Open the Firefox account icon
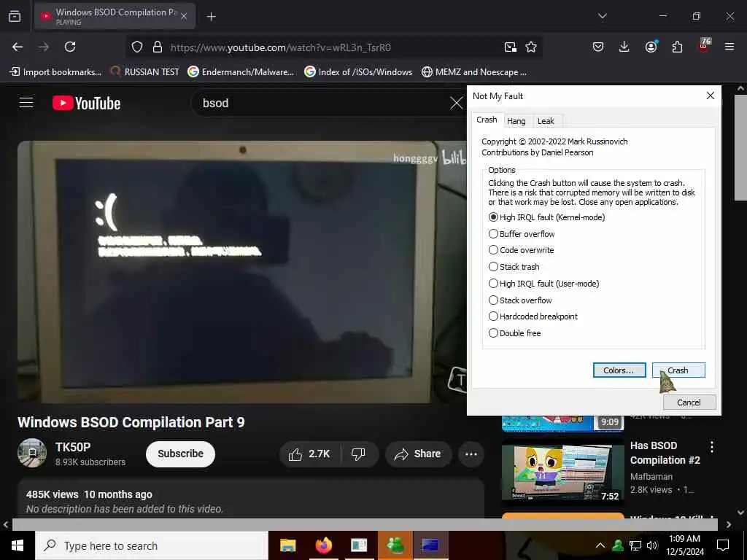Image resolution: width=747 pixels, height=560 pixels. (x=651, y=47)
